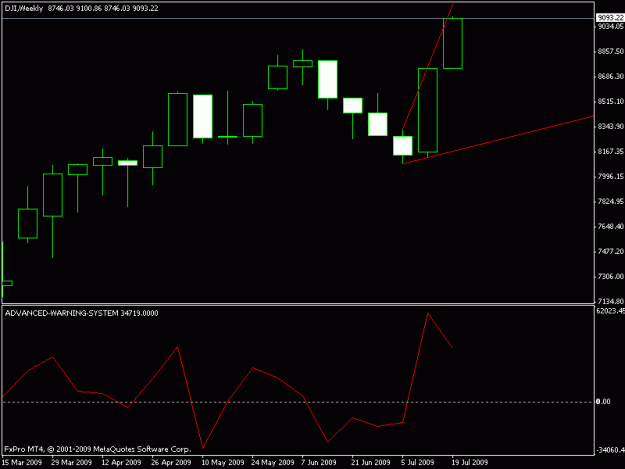Screen dimensions: 625x469
Task: Click the 12 Apr 2009 date label
Action: pos(122,462)
